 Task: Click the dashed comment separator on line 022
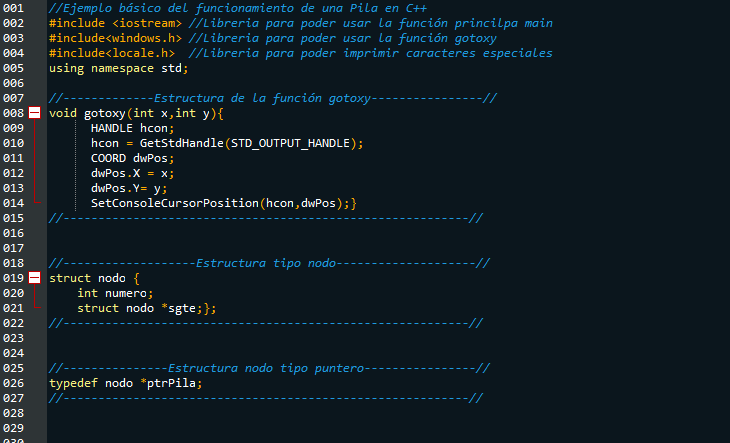point(265,323)
